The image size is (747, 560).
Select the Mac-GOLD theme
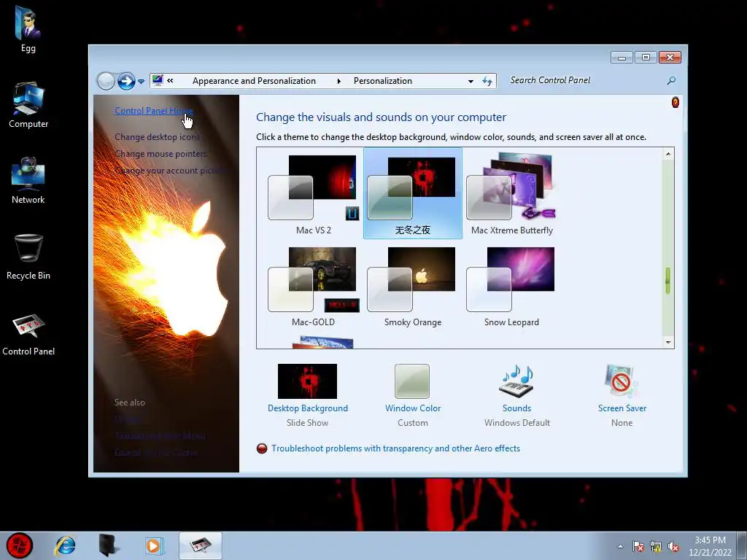coord(314,287)
